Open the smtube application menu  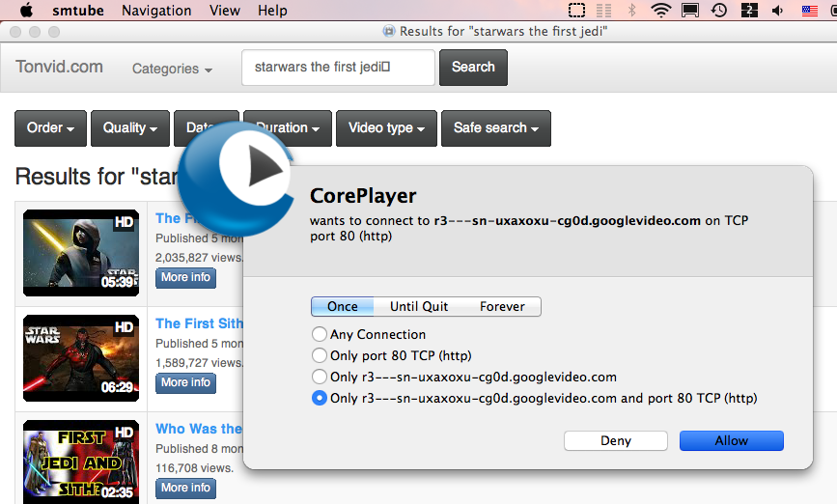coord(78,11)
